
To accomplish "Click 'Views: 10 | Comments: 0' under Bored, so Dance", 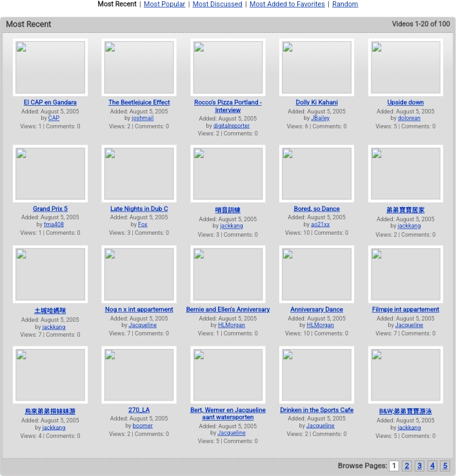I will [317, 233].
